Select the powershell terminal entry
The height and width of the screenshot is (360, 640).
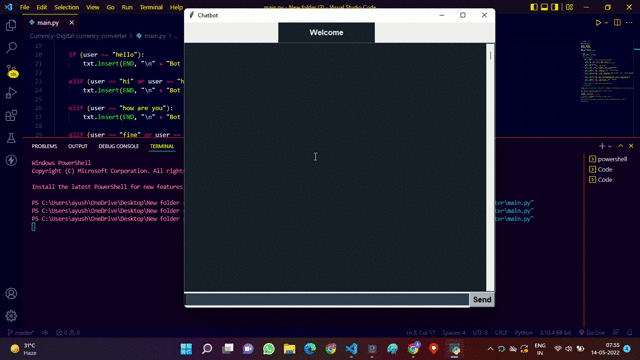[x=608, y=159]
